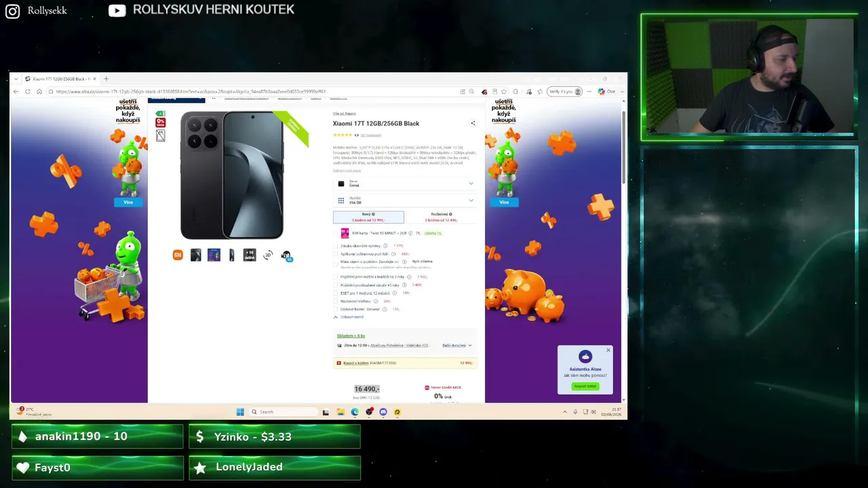Click the Task View taskbar icon
The image size is (868, 488).
click(325, 412)
